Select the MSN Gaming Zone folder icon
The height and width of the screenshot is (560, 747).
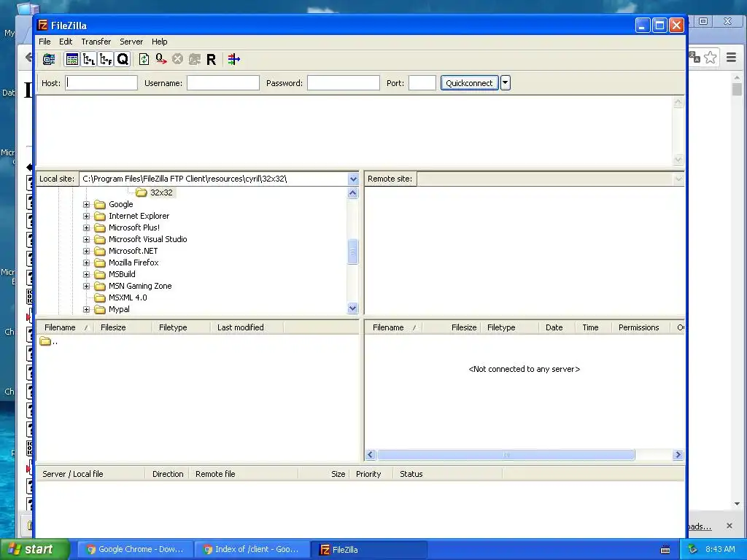99,286
